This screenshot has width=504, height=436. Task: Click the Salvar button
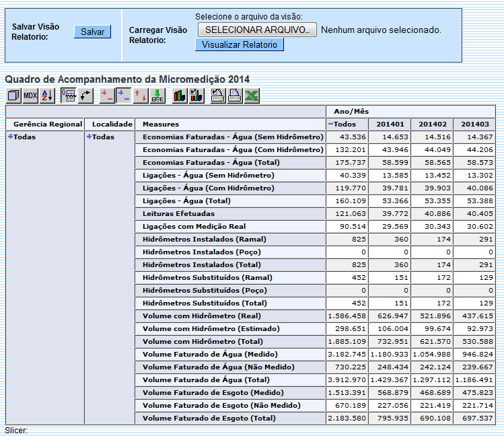tap(92, 32)
